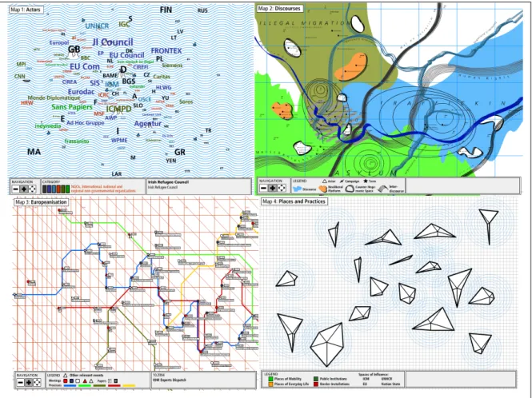Click the Map 4: Places and Practices label
The image size is (532, 398).
[x=294, y=201]
